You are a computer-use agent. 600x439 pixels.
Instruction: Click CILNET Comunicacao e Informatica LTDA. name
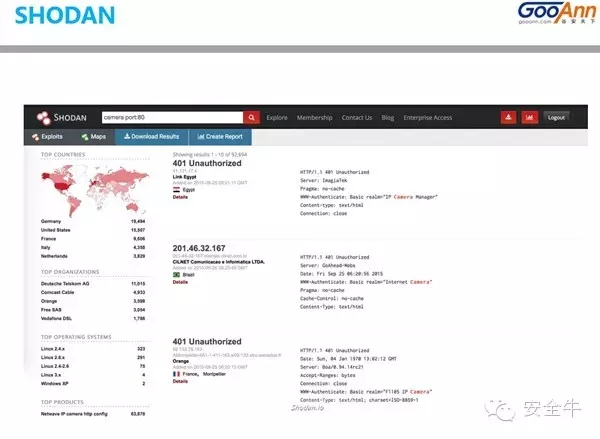click(x=218, y=262)
